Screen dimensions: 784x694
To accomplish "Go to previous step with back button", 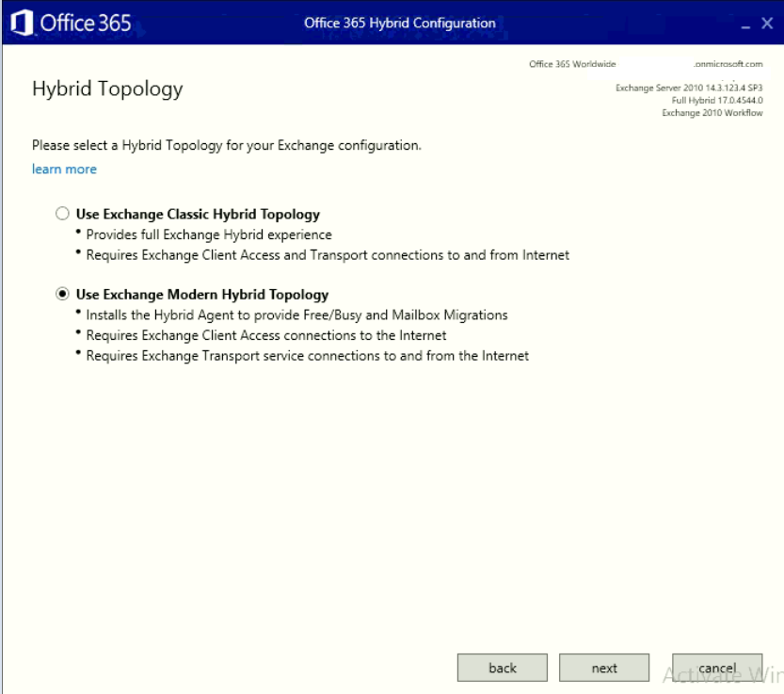I will tap(502, 668).
